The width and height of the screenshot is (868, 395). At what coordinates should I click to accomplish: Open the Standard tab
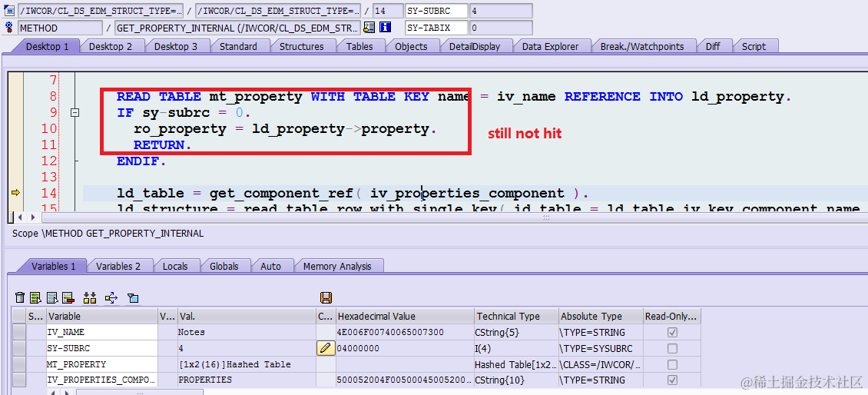pos(238,47)
